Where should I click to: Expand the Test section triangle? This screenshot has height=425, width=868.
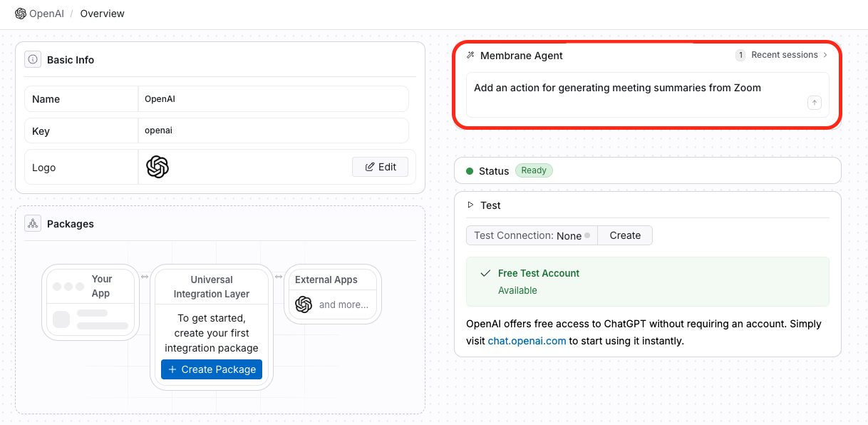(470, 205)
